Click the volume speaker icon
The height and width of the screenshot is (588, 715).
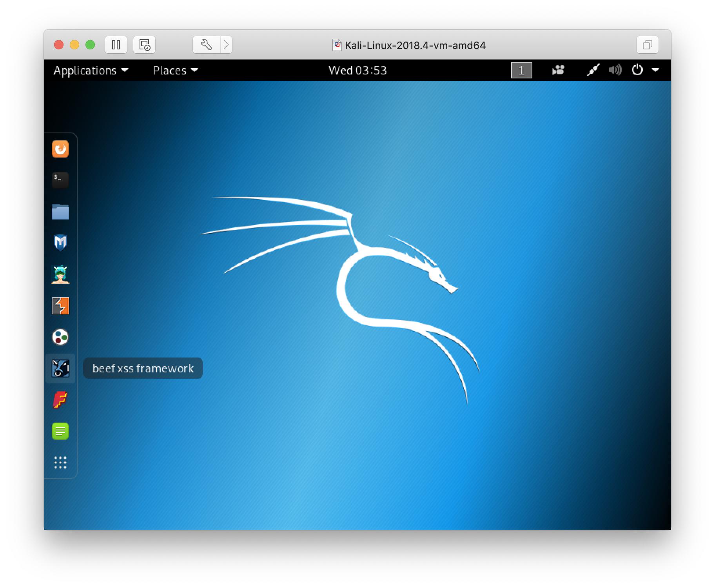(x=615, y=70)
